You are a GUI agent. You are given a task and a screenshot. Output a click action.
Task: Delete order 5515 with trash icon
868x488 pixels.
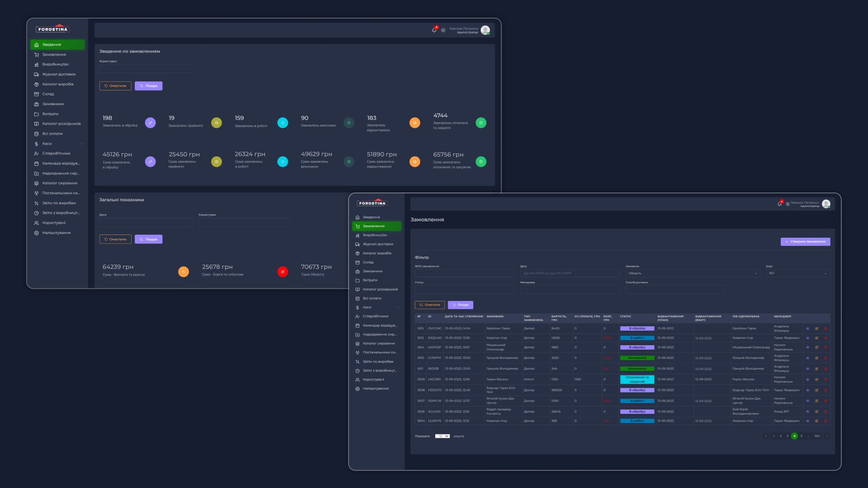826,328
